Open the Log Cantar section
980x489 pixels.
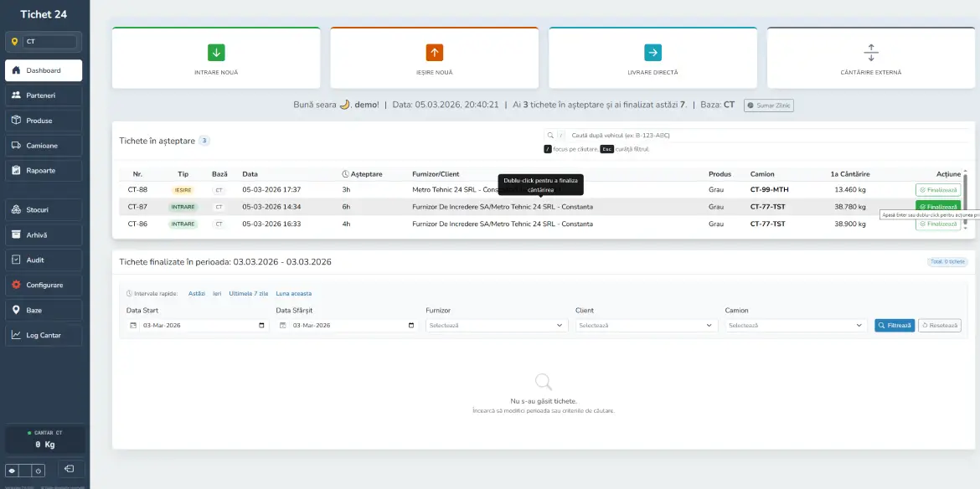(x=44, y=335)
